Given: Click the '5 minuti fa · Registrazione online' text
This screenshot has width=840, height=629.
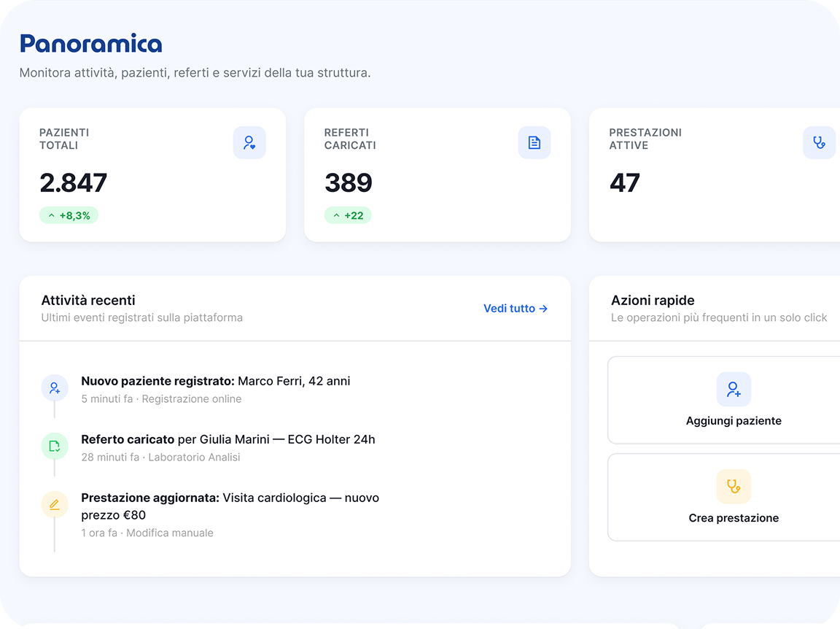Looking at the screenshot, I should coord(161,399).
